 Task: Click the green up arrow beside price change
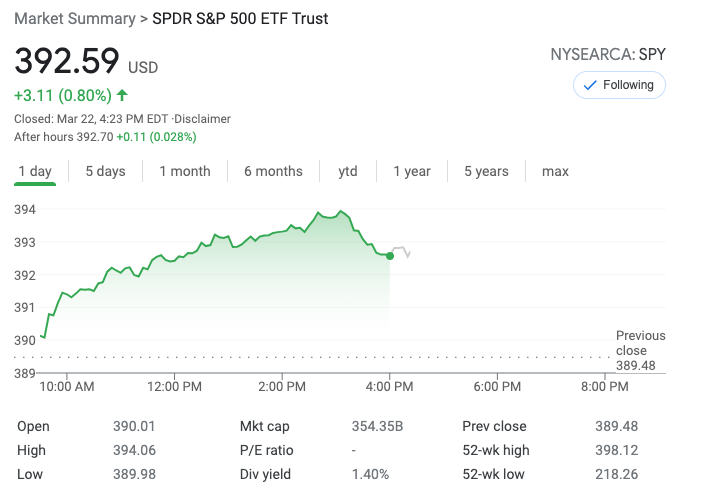122,96
